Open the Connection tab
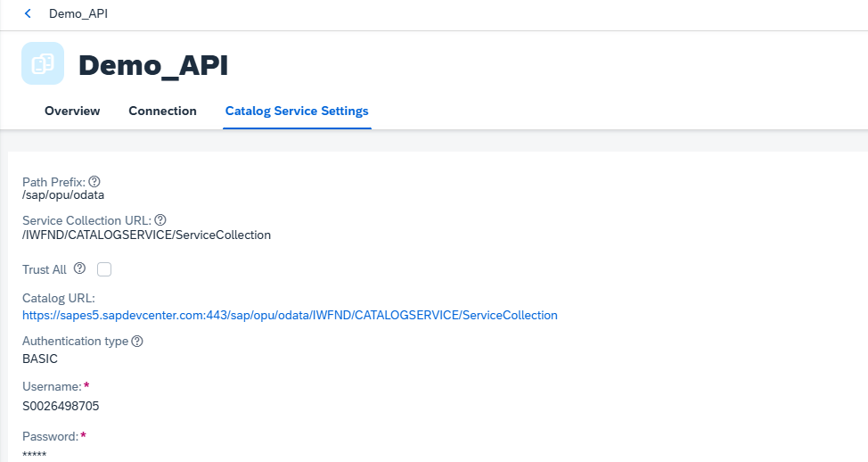The image size is (868, 462). 162,111
